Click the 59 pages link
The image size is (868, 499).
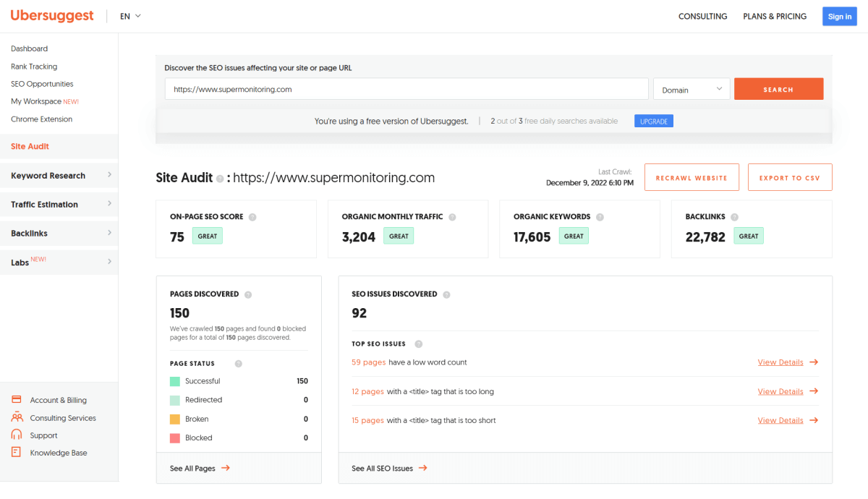click(368, 362)
